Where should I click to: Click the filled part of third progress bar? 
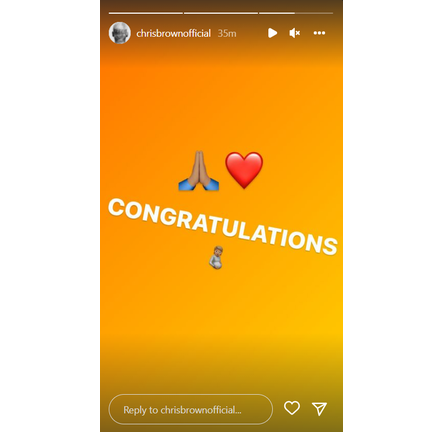pos(277,13)
